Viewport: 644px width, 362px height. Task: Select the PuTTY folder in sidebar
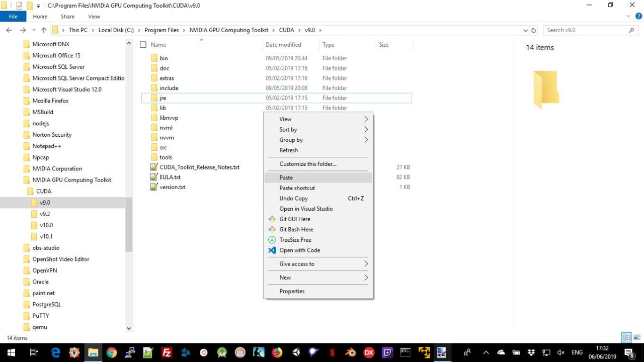(41, 316)
